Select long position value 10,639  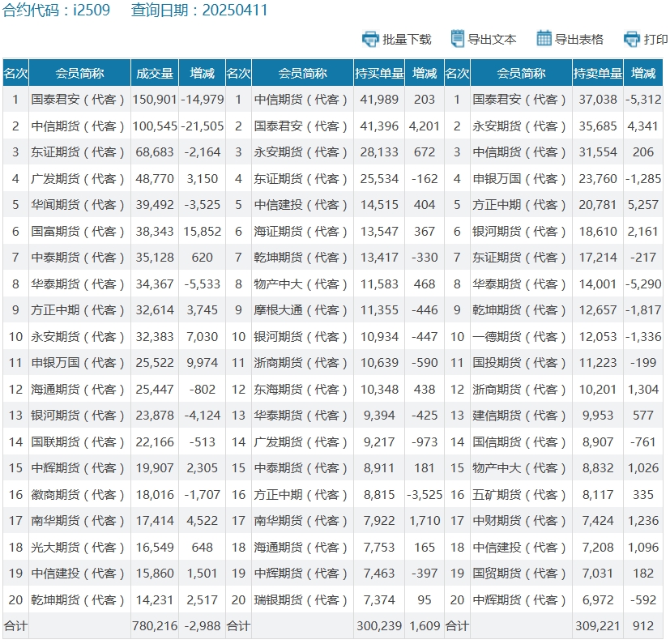click(x=379, y=362)
